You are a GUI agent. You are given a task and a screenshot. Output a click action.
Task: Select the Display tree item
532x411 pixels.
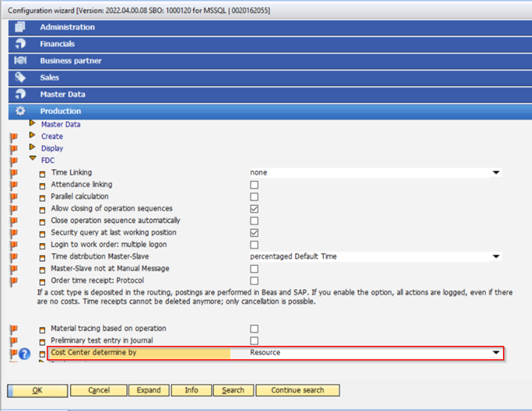52,148
